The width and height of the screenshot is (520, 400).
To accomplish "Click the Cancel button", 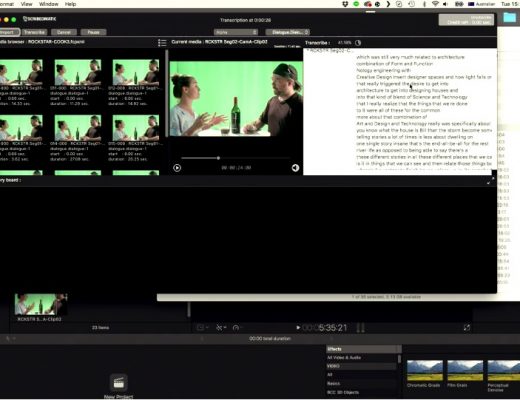I will (x=64, y=32).
